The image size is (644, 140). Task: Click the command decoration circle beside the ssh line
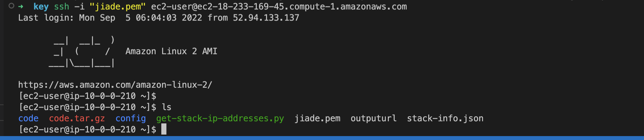[11, 6]
